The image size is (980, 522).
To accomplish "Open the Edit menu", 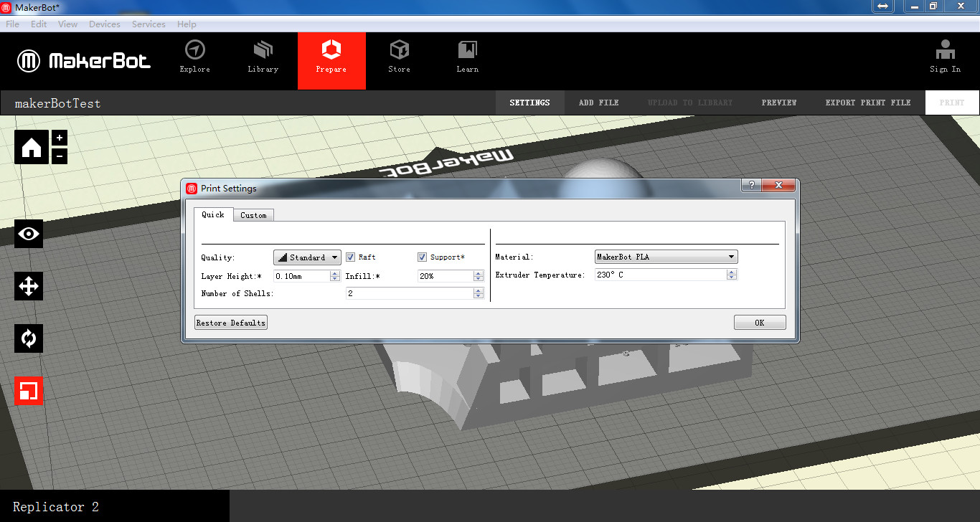I will [39, 24].
